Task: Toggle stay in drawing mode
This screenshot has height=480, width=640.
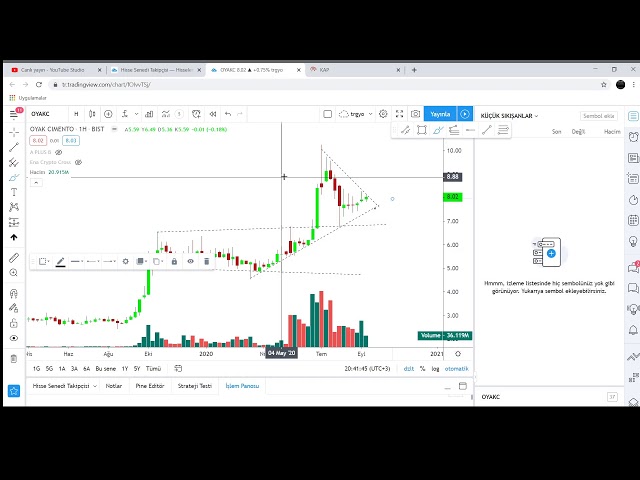Action: coord(14,308)
